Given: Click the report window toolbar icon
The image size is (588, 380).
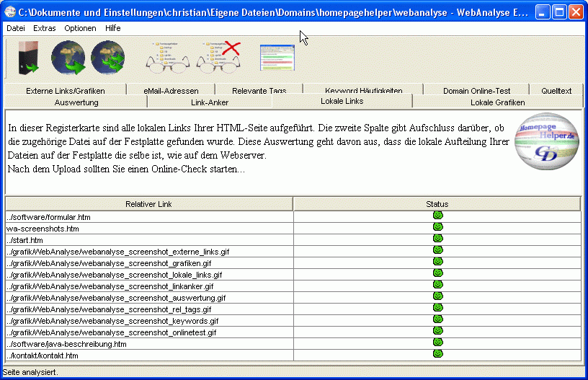Looking at the screenshot, I should 277,58.
